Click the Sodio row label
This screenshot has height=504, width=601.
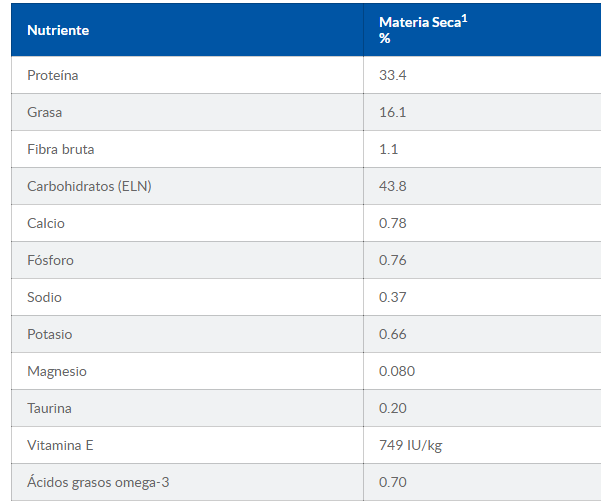click(45, 297)
